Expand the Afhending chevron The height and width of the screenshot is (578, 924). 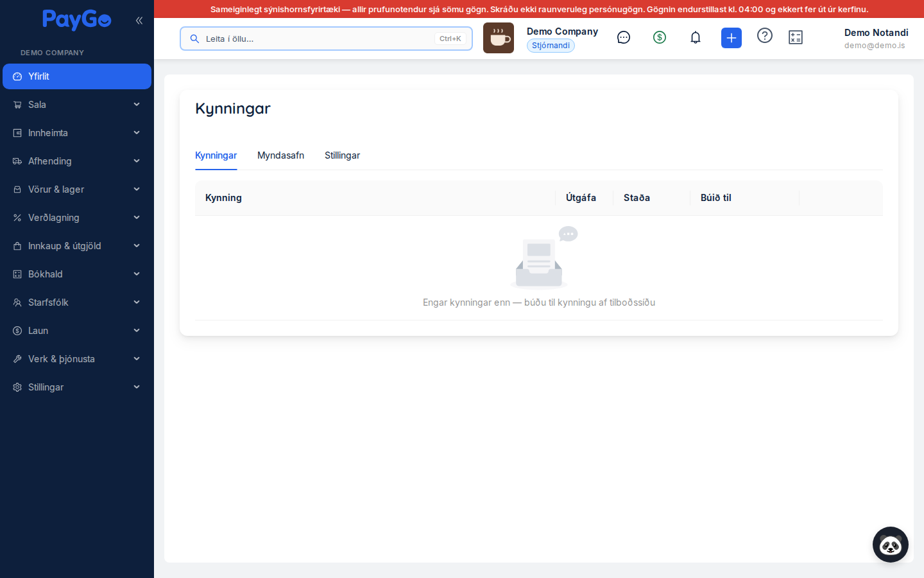click(137, 161)
